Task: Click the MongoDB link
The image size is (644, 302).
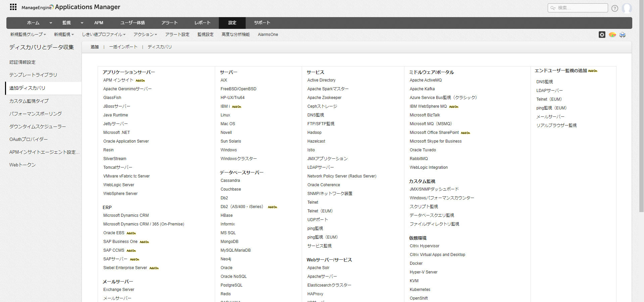Action: click(229, 242)
